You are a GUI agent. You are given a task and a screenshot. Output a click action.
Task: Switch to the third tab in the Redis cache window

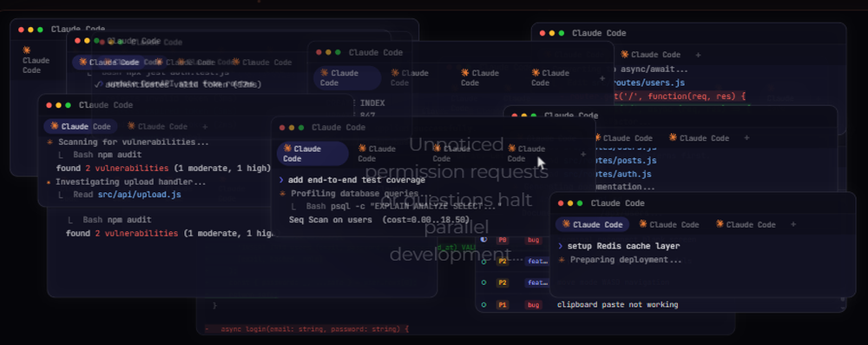pyautogui.click(x=746, y=224)
